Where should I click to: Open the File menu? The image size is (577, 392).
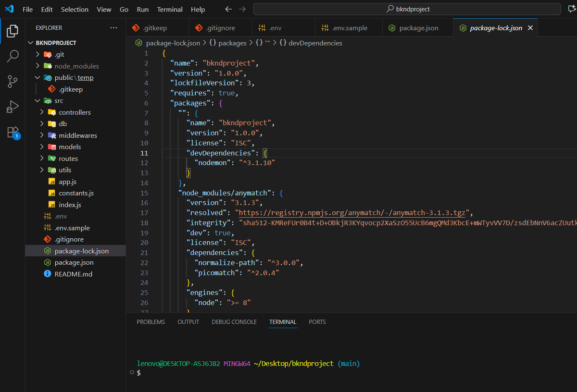[28, 9]
